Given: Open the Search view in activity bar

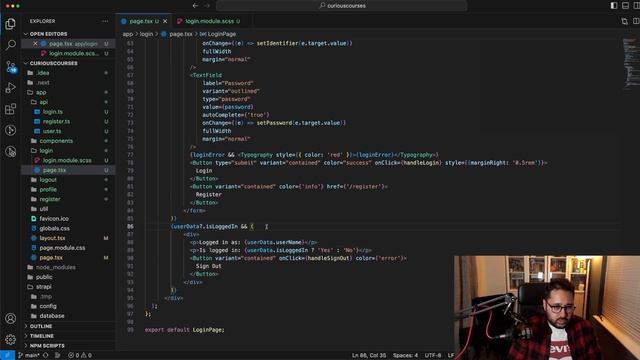Looking at the screenshot, I should 11,44.
